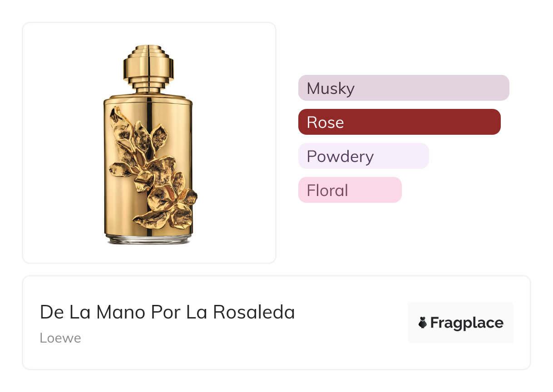Click the Fragplace wordmark text

tap(467, 323)
